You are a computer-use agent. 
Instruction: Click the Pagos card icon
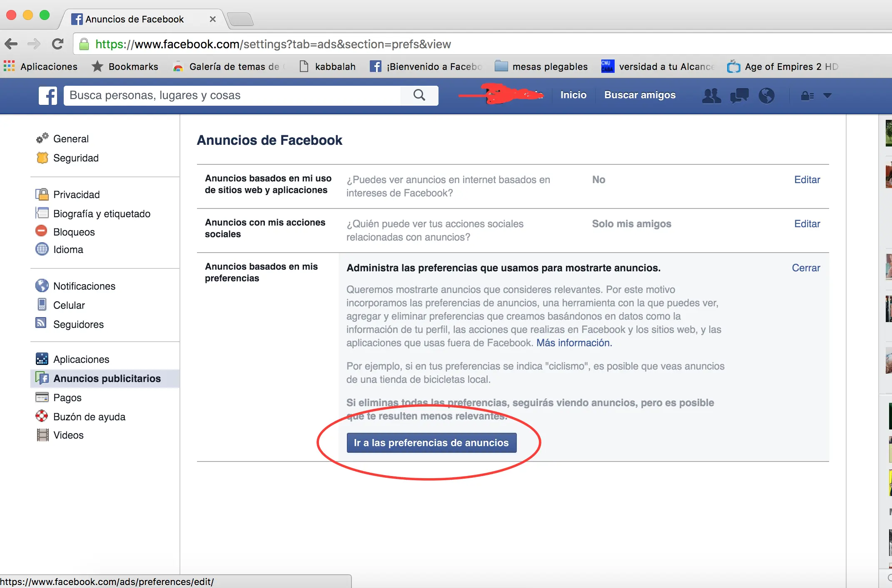click(x=42, y=397)
